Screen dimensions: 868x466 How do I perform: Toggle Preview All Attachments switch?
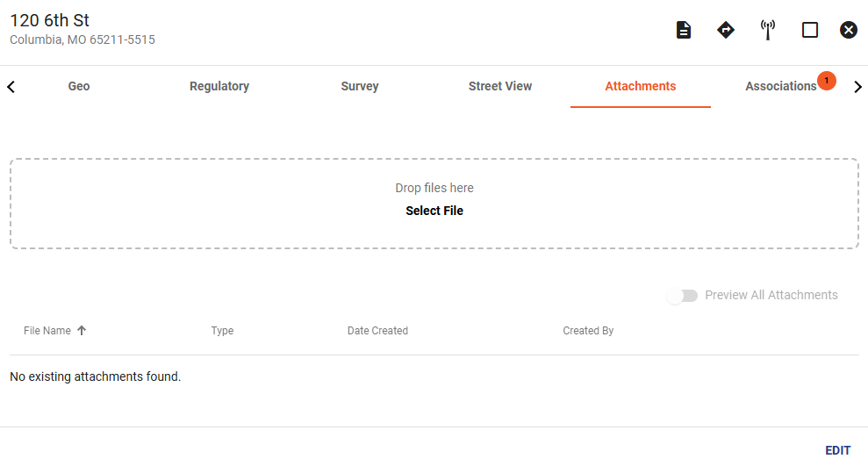(x=682, y=296)
